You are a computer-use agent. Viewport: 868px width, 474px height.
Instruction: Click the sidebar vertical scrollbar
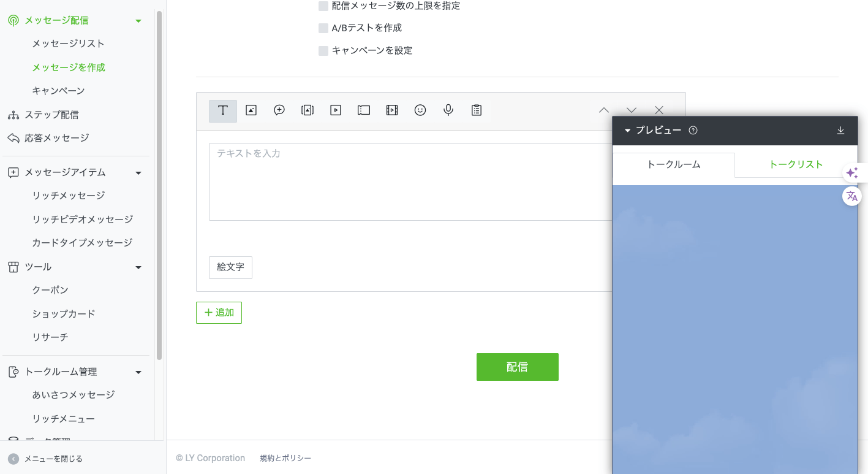point(159,184)
